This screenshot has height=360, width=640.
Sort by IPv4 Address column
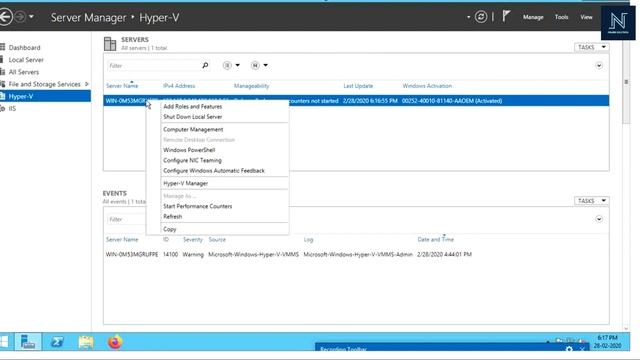point(179,86)
